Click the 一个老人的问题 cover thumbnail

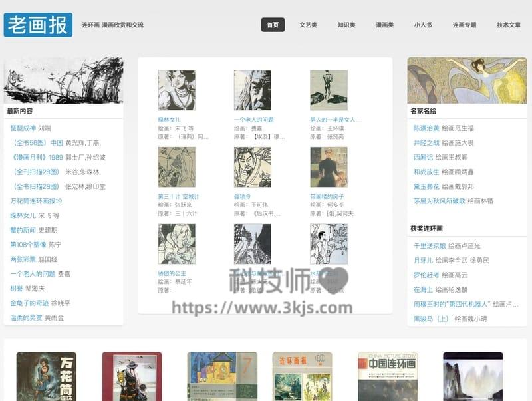(253, 90)
